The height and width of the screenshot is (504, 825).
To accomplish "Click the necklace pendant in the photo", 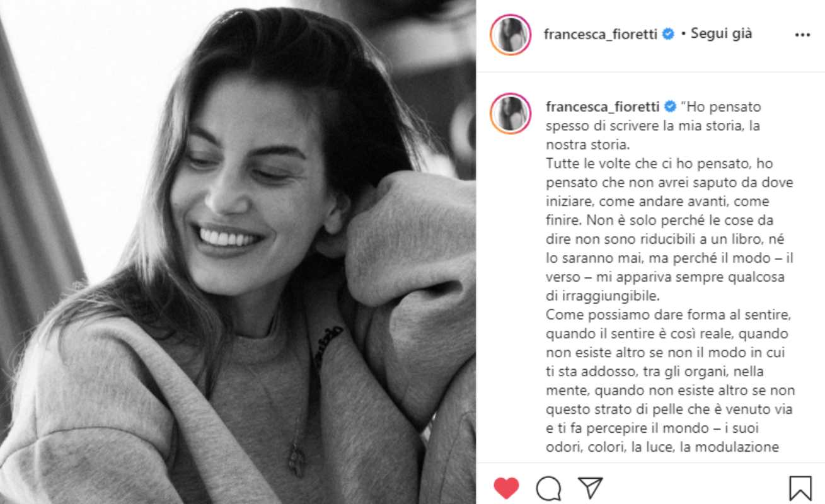I will pyautogui.click(x=297, y=459).
